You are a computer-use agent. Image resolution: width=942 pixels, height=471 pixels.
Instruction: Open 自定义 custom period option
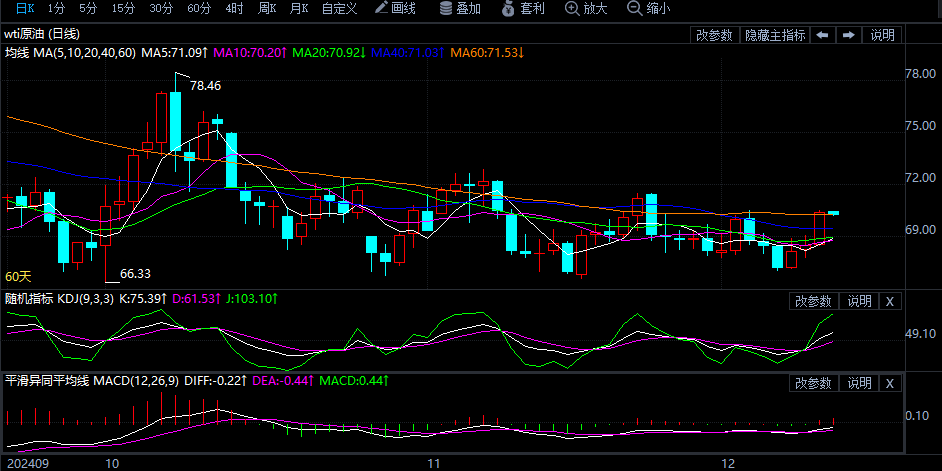[339, 9]
